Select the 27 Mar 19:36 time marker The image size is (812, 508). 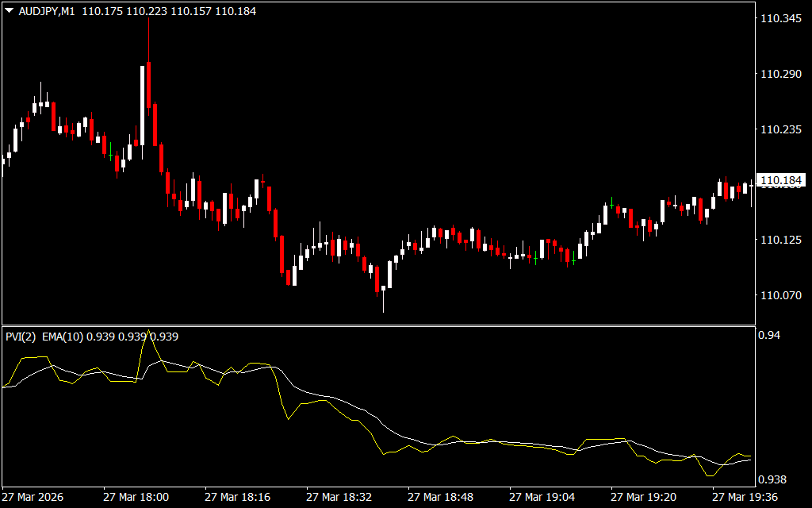pyautogui.click(x=745, y=497)
